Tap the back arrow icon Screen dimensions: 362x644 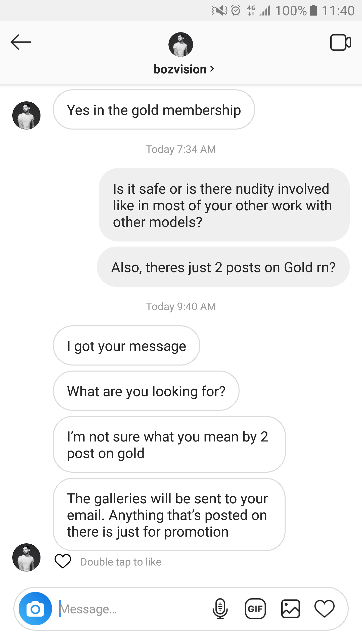[21, 42]
